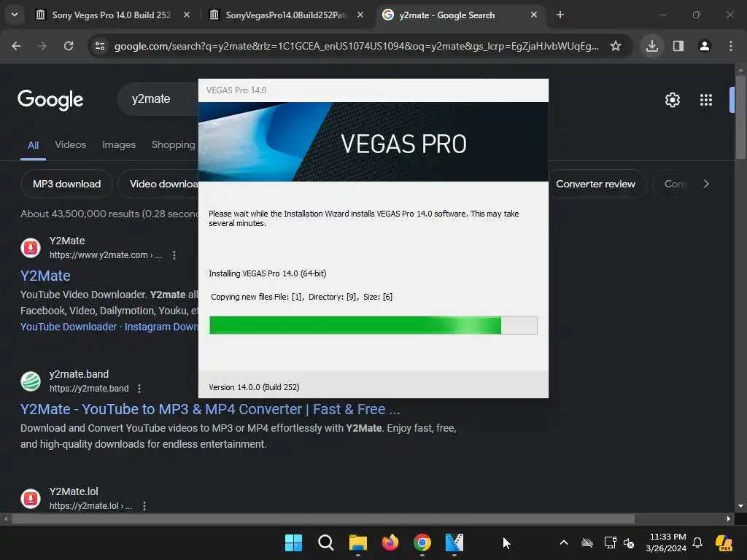747x560 pixels.
Task: Select the All search tab
Action: tap(33, 145)
